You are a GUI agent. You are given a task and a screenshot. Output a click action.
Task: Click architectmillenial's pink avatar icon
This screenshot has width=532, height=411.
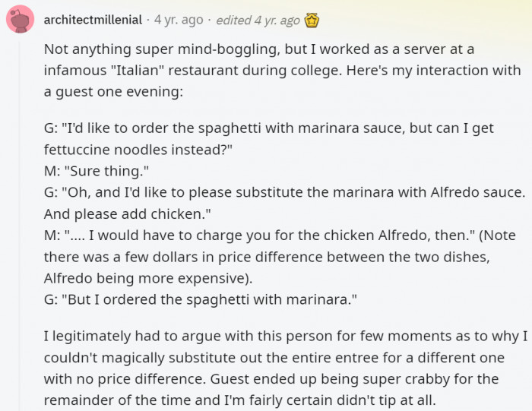(x=20, y=20)
